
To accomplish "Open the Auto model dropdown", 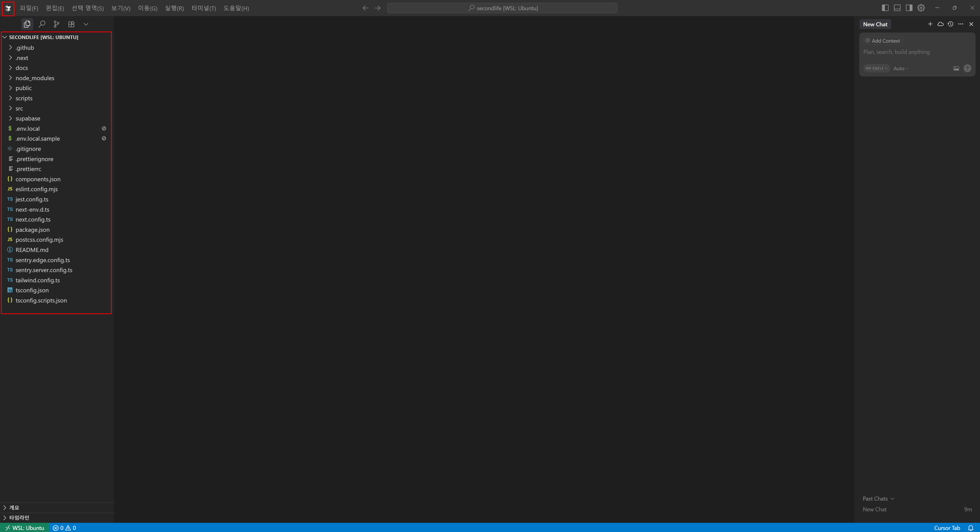I will click(x=901, y=68).
